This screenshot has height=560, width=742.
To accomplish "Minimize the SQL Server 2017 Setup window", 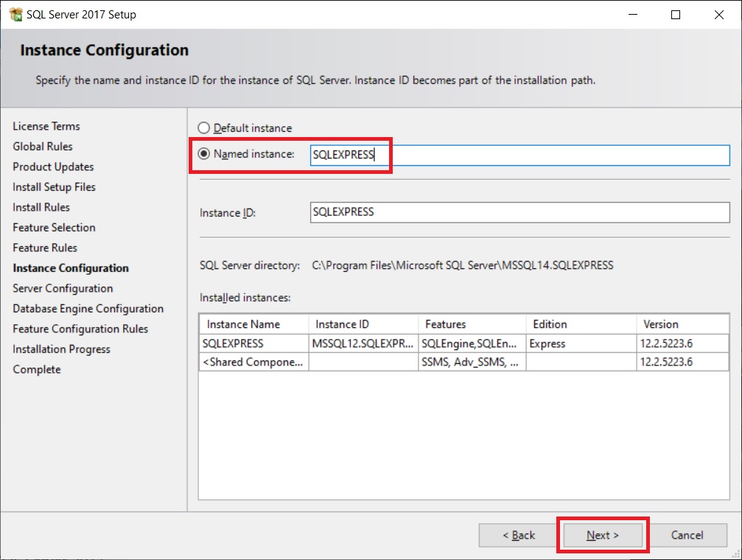I will click(x=633, y=15).
